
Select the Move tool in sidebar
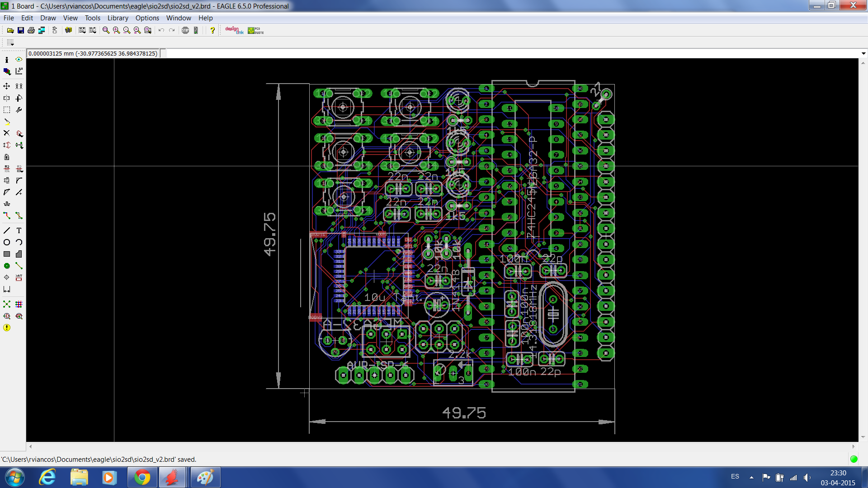[x=7, y=86]
